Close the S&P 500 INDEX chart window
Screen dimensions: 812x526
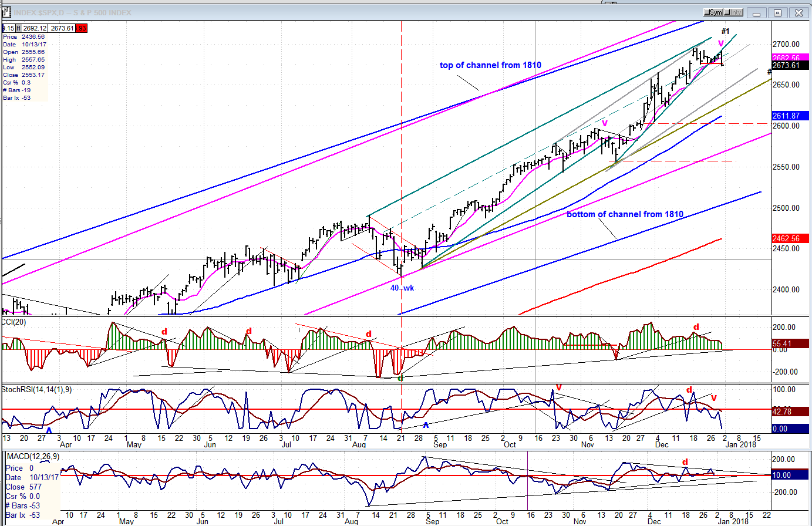tap(798, 12)
